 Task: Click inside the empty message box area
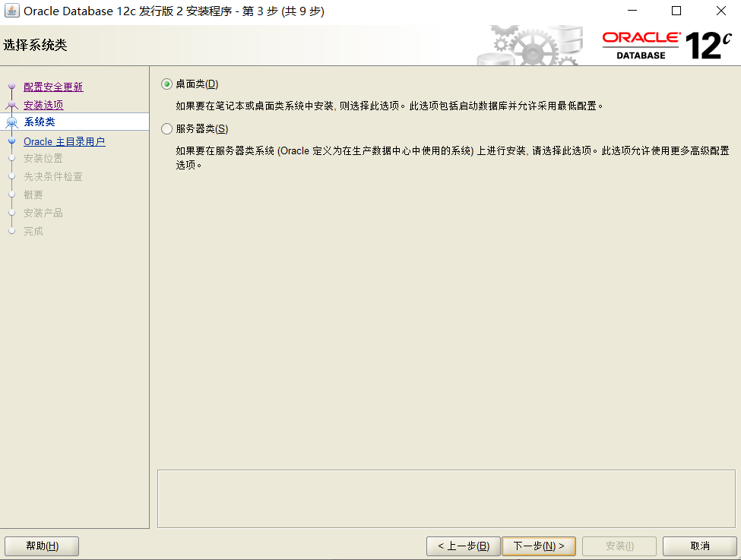[x=446, y=498]
